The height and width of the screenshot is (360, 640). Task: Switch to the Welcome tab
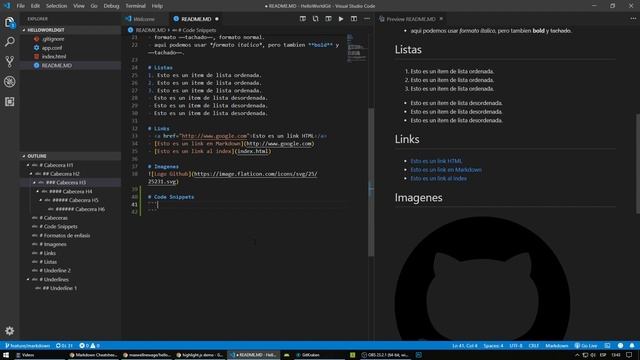click(x=144, y=19)
